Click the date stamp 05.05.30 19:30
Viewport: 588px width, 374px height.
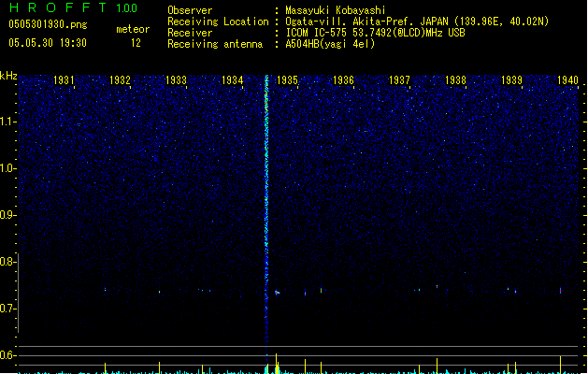pyautogui.click(x=48, y=43)
